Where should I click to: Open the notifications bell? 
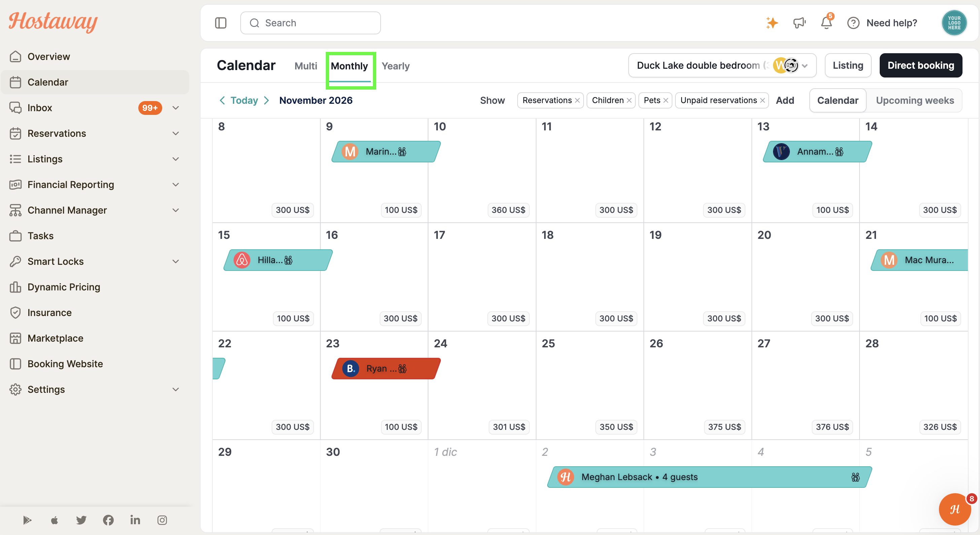click(x=826, y=23)
